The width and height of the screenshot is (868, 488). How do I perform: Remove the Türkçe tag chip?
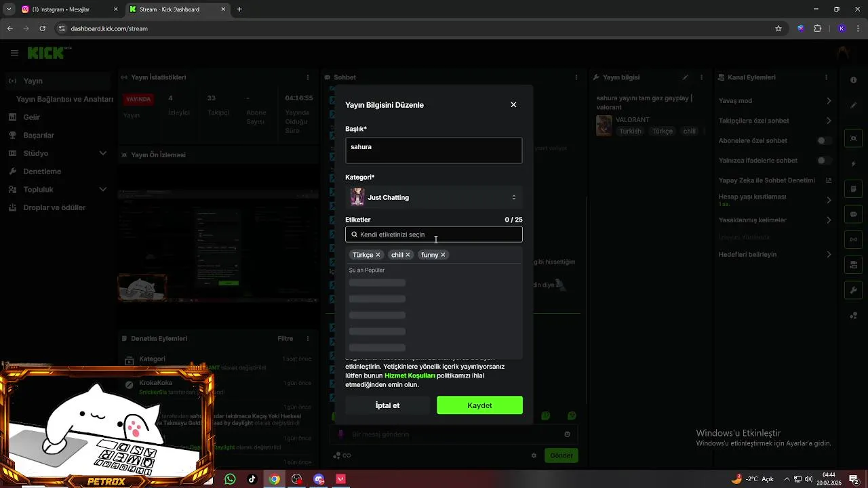pyautogui.click(x=378, y=255)
